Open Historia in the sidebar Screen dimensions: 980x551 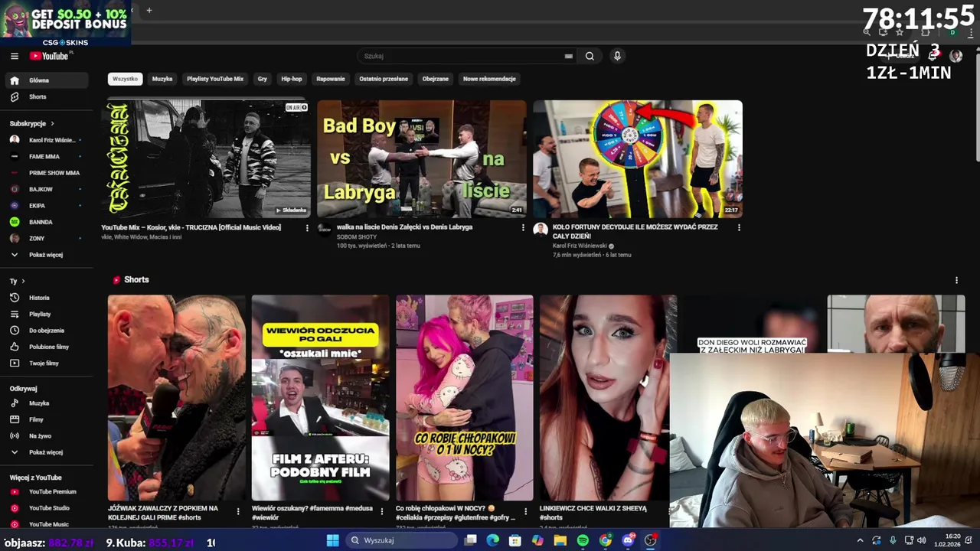click(x=47, y=298)
